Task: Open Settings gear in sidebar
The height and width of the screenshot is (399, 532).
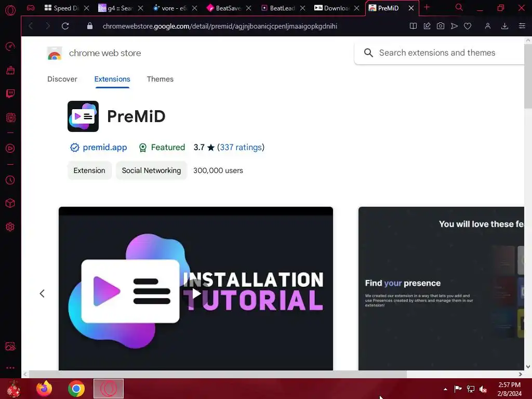Action: (x=10, y=227)
